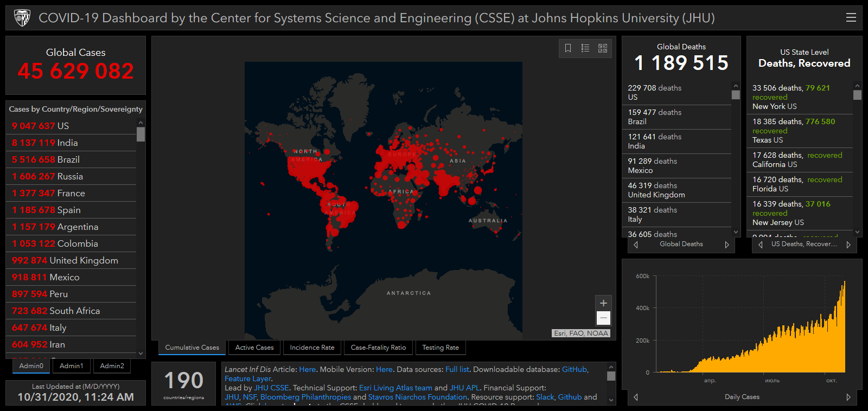Open the GitHub database link
Image resolution: width=868 pixels, height=411 pixels.
coord(574,369)
